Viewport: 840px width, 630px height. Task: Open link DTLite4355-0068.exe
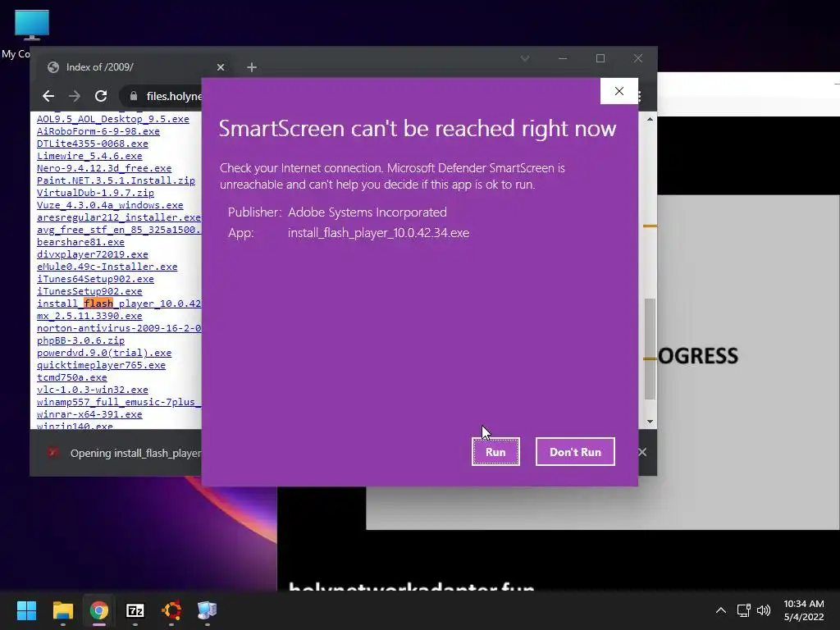pos(92,144)
